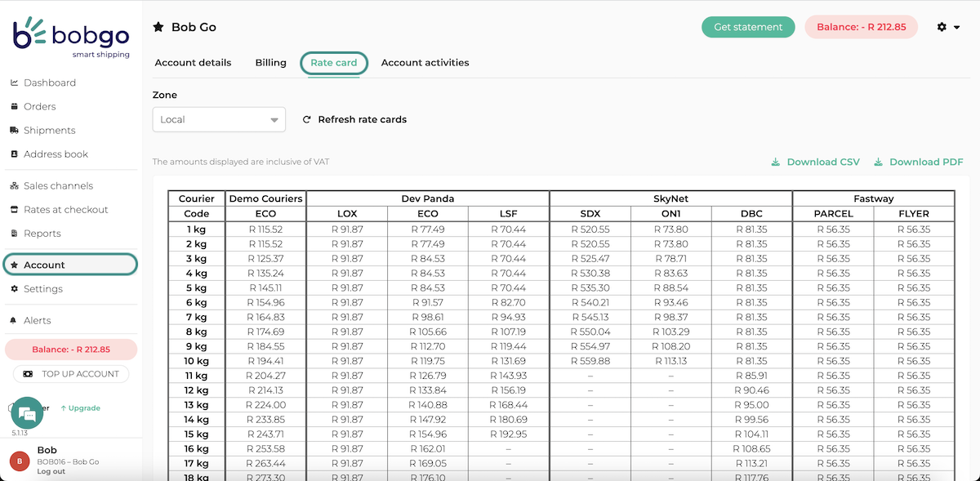Go to Orders in sidebar

point(39,106)
